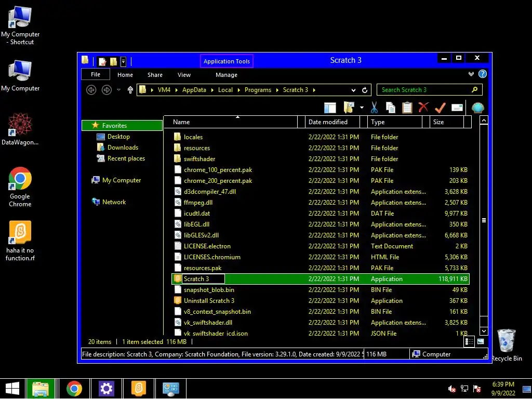Navigate to Local in the address bar

pos(225,90)
